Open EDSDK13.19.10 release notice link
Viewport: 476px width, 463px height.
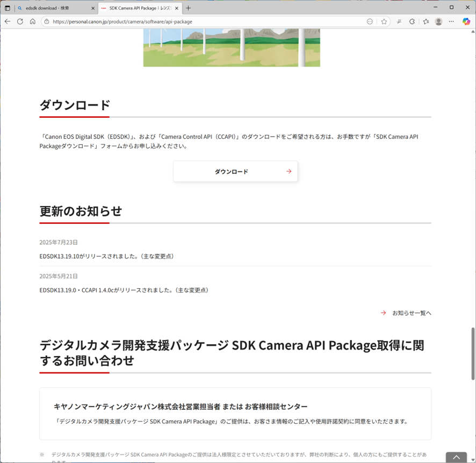(106, 257)
